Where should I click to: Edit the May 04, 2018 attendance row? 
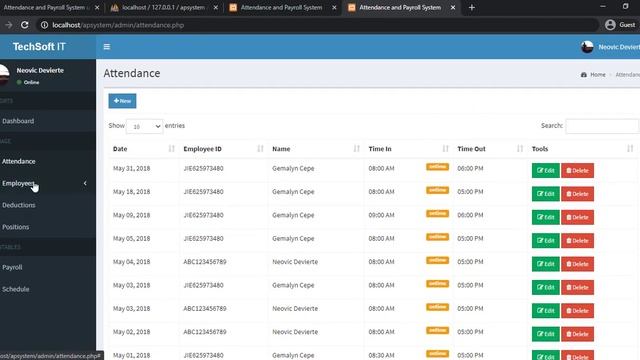(545, 264)
